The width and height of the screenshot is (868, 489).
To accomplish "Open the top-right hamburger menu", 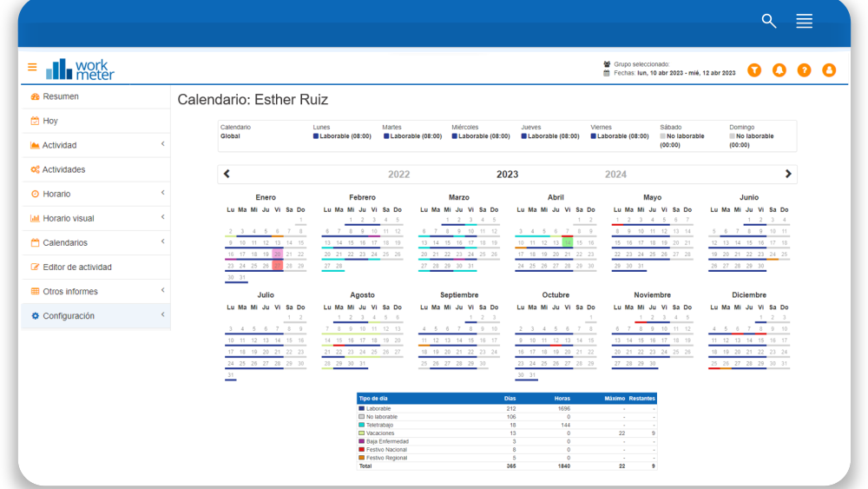I will pos(804,21).
